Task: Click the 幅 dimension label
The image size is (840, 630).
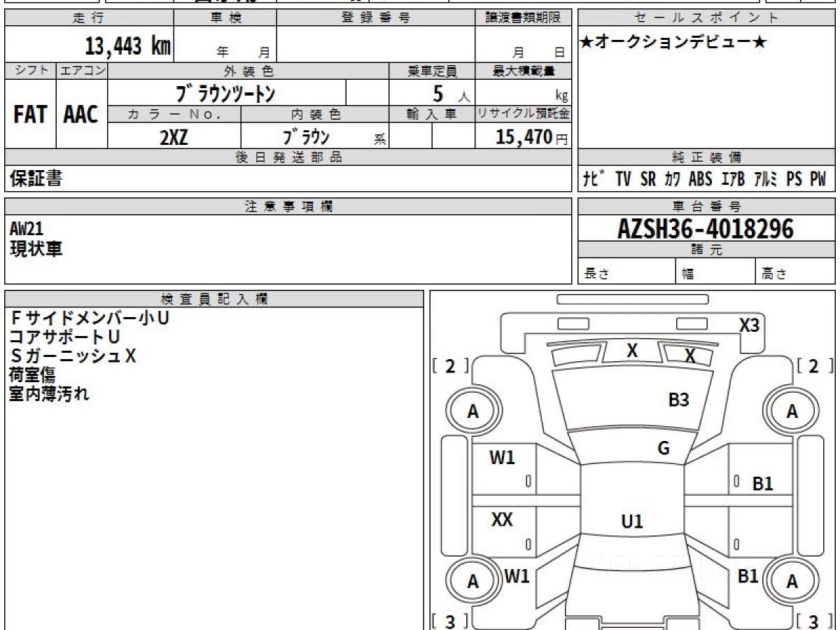Action: coord(687,274)
